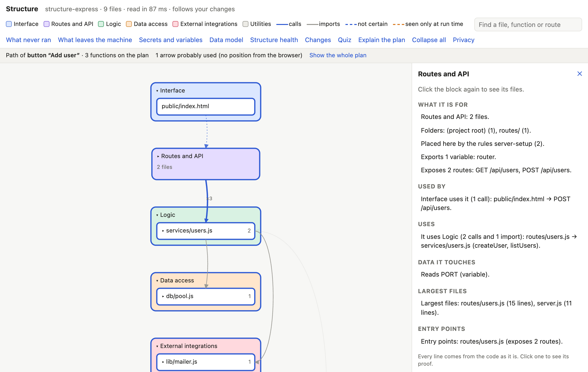Click the 'Interface uses it (1 call)' line
The image size is (588, 372).
click(496, 203)
